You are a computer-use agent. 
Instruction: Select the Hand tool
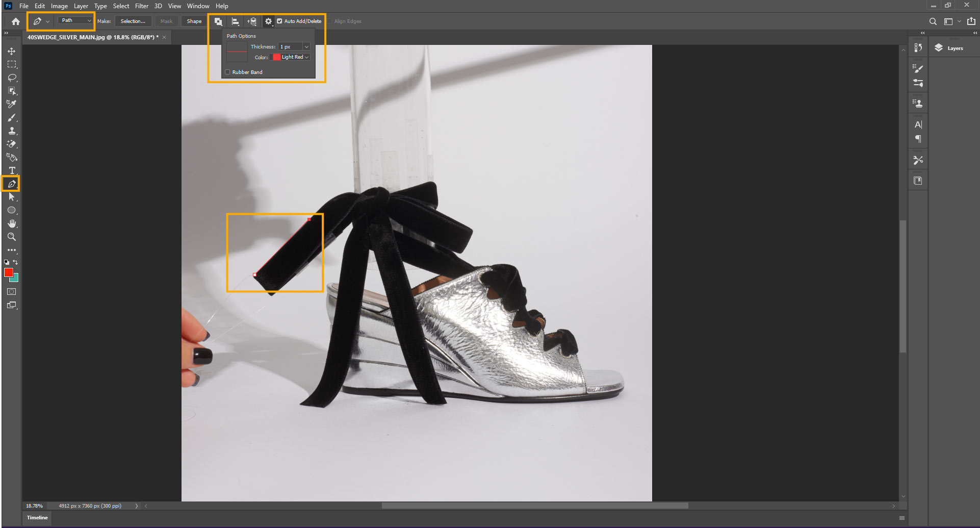tap(11, 223)
